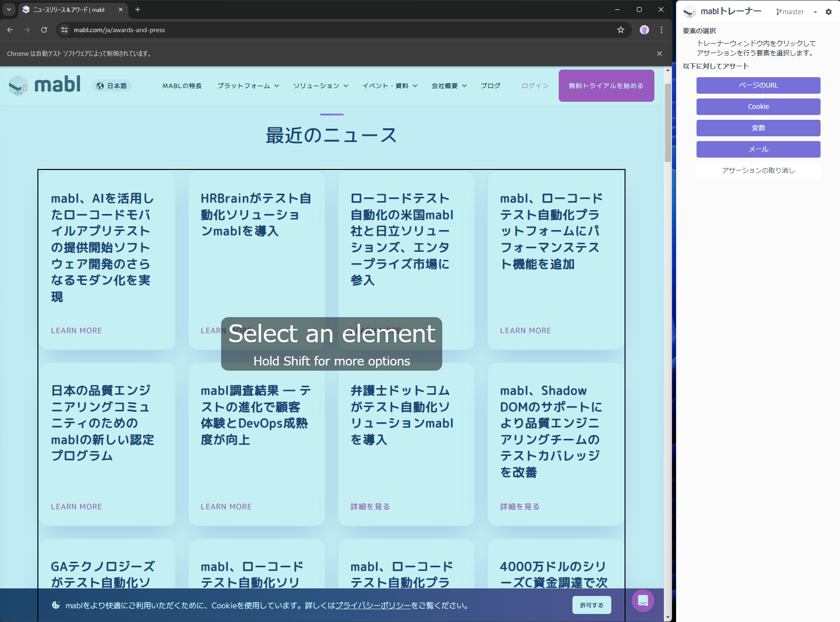Click the browser forward arrow

27,30
